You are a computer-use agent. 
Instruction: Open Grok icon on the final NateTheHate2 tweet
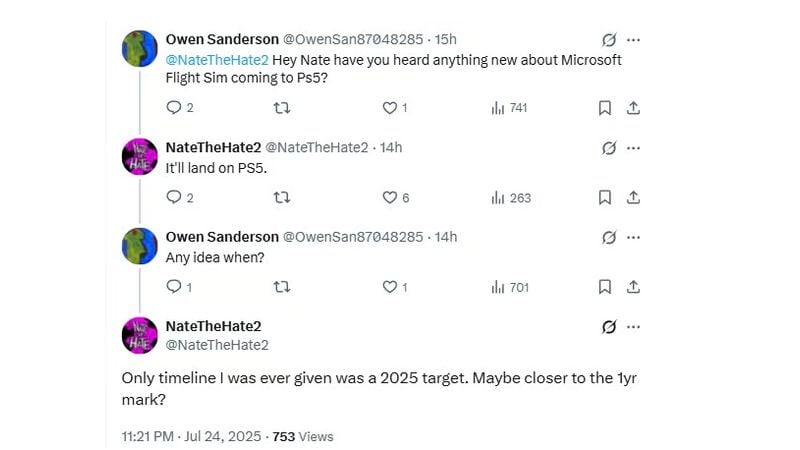pyautogui.click(x=608, y=327)
